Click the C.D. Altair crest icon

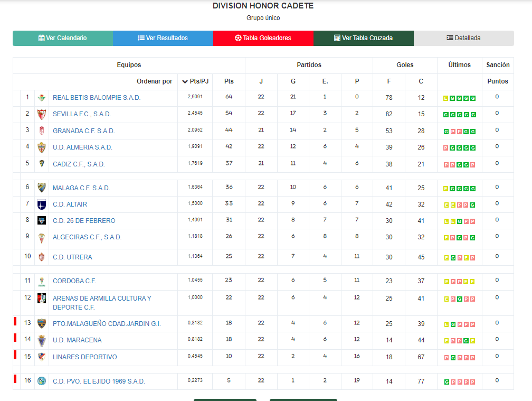pyautogui.click(x=42, y=204)
